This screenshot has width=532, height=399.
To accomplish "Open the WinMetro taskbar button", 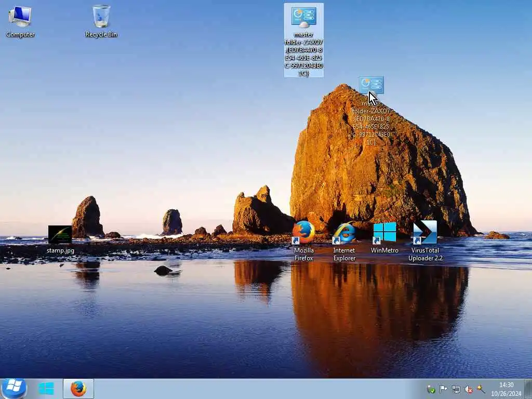I will (46, 389).
